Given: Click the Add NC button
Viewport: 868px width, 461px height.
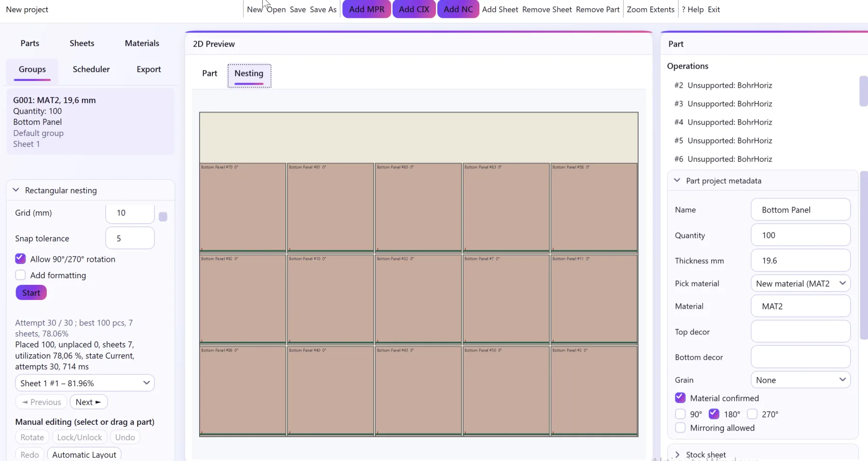Looking at the screenshot, I should pyautogui.click(x=458, y=9).
